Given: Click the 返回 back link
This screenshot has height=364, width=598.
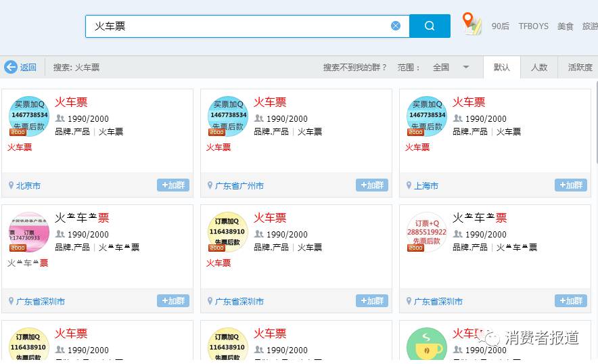Looking at the screenshot, I should tap(28, 67).
